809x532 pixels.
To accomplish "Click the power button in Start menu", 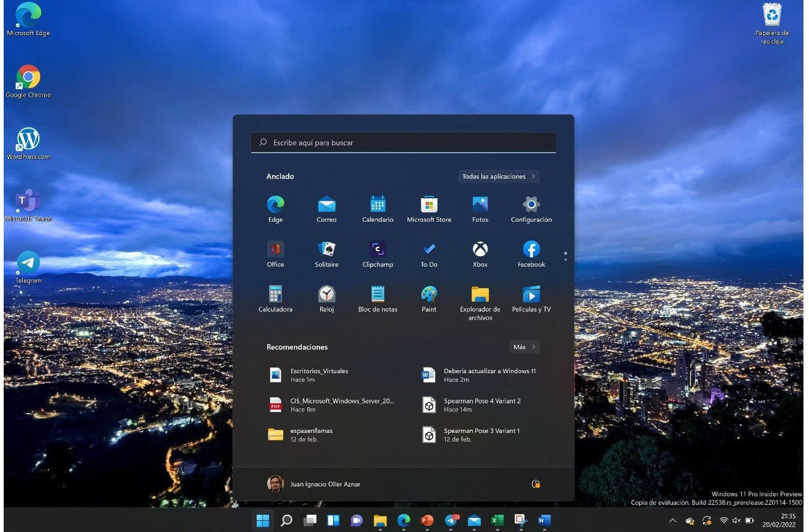I will [x=535, y=484].
